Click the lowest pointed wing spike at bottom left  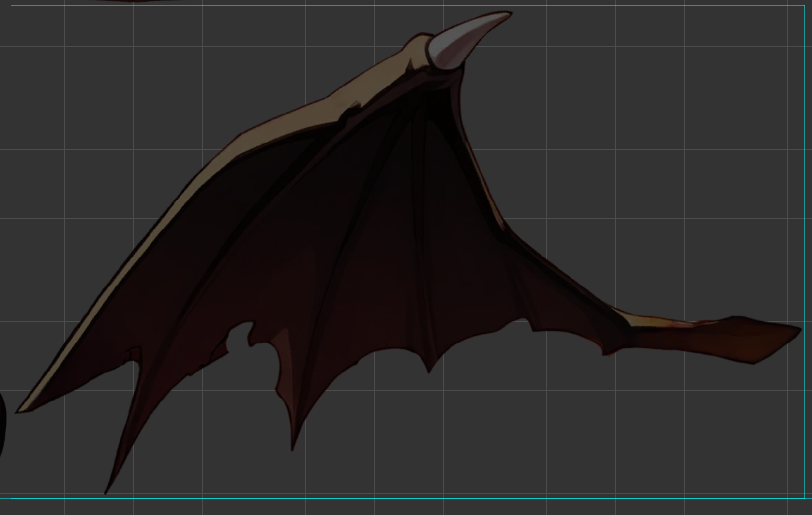coord(107,490)
